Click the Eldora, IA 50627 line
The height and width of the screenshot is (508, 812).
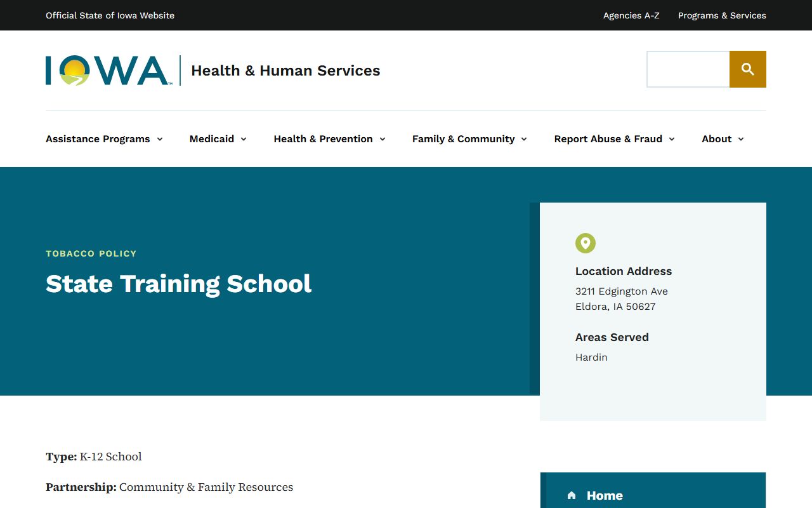pyautogui.click(x=615, y=307)
